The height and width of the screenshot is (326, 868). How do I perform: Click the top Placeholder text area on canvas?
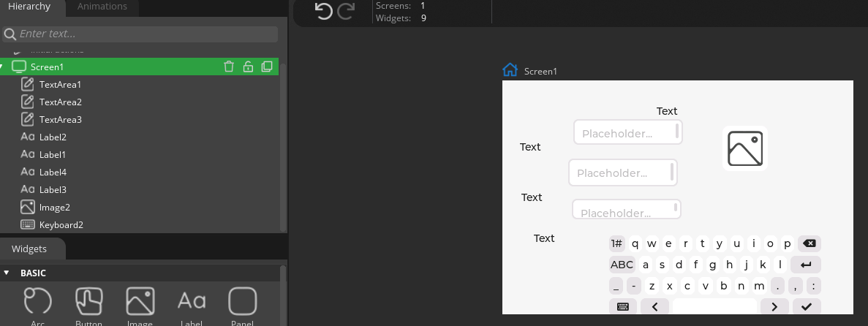627,132
